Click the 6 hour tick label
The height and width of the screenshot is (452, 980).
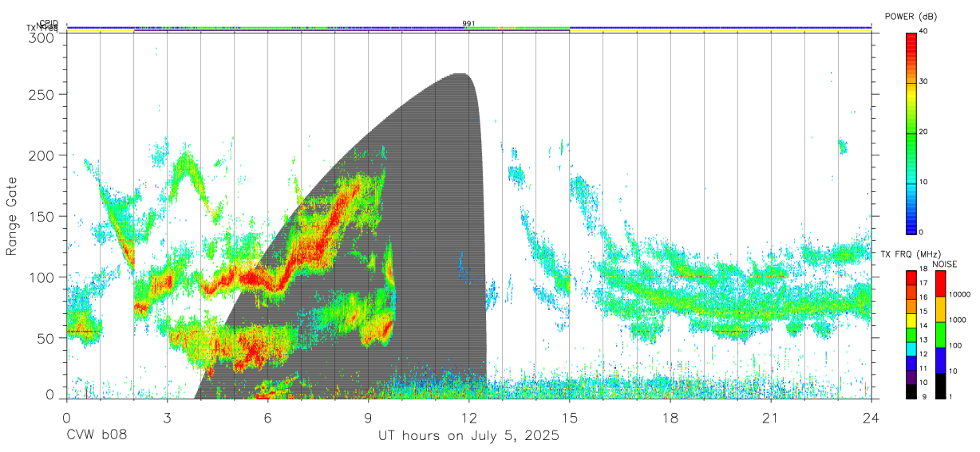pyautogui.click(x=267, y=417)
